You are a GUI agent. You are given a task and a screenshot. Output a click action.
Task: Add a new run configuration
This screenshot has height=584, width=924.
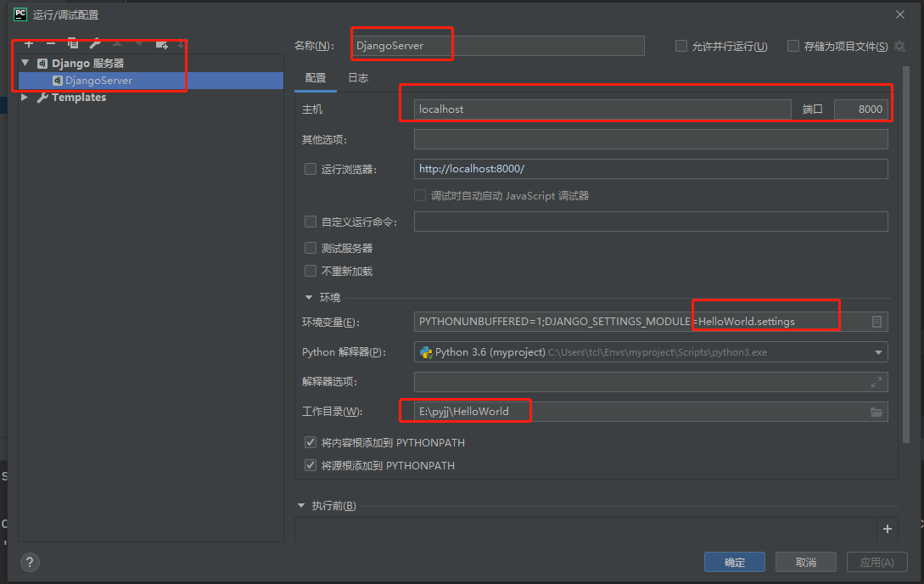(x=29, y=44)
